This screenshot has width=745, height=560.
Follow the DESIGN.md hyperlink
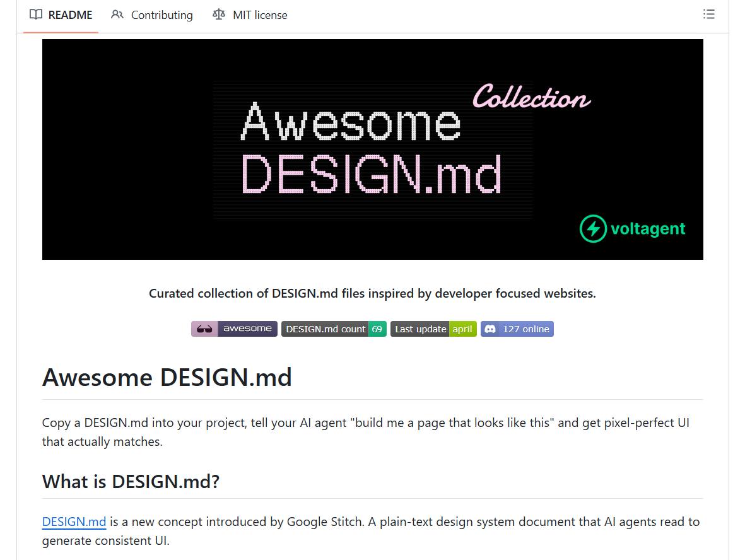point(74,522)
